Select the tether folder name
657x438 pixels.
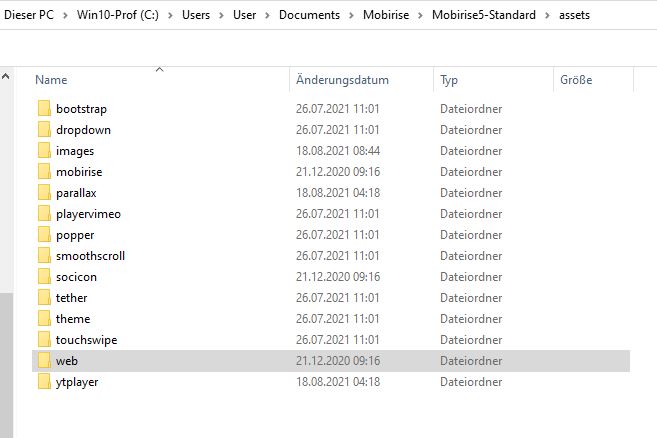coord(72,298)
